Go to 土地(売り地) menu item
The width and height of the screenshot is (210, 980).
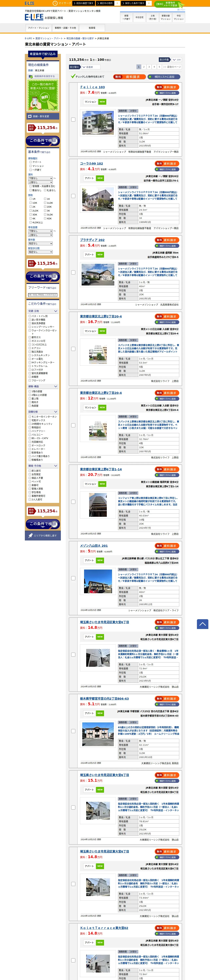tap(152, 17)
